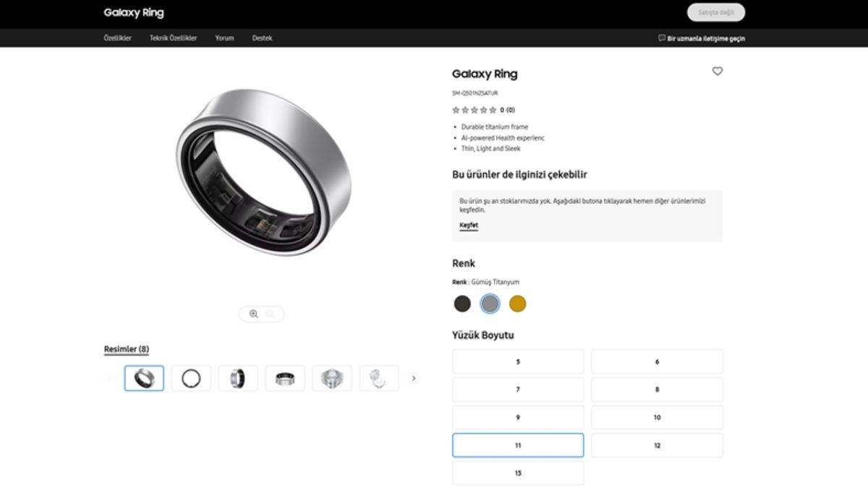Screen dimensions: 868x488
Task: Switch to the Teknik Özellikler tab
Action: click(x=173, y=38)
